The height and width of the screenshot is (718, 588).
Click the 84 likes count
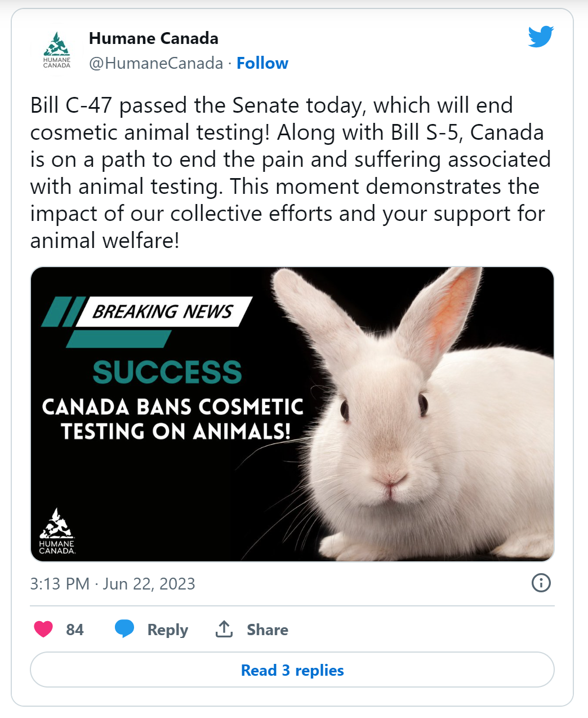[x=75, y=630]
